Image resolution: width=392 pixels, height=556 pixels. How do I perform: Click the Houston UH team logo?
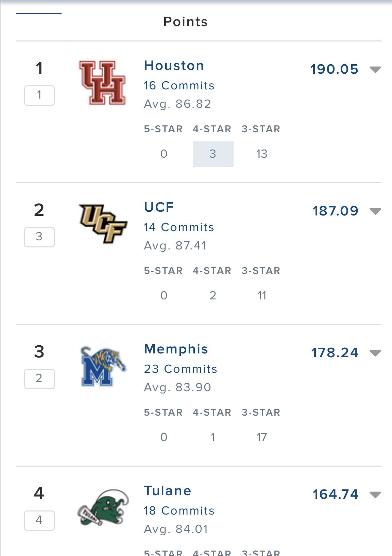pos(102,83)
